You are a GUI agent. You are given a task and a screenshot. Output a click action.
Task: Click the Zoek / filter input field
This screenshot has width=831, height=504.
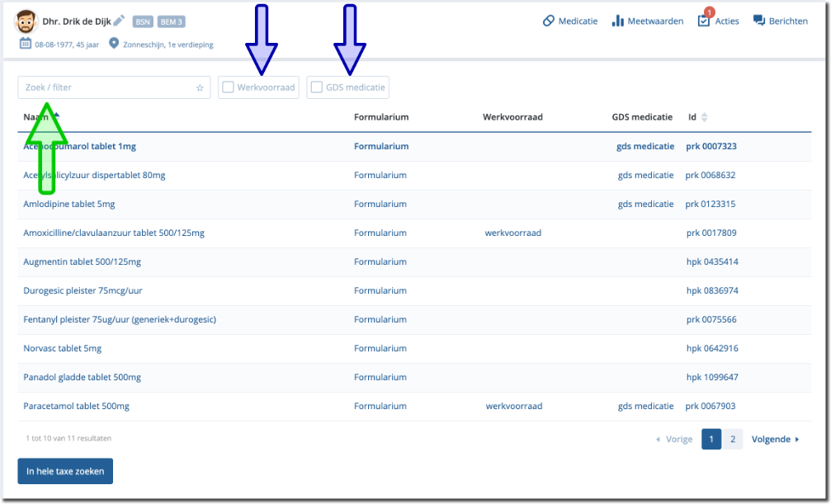click(107, 87)
